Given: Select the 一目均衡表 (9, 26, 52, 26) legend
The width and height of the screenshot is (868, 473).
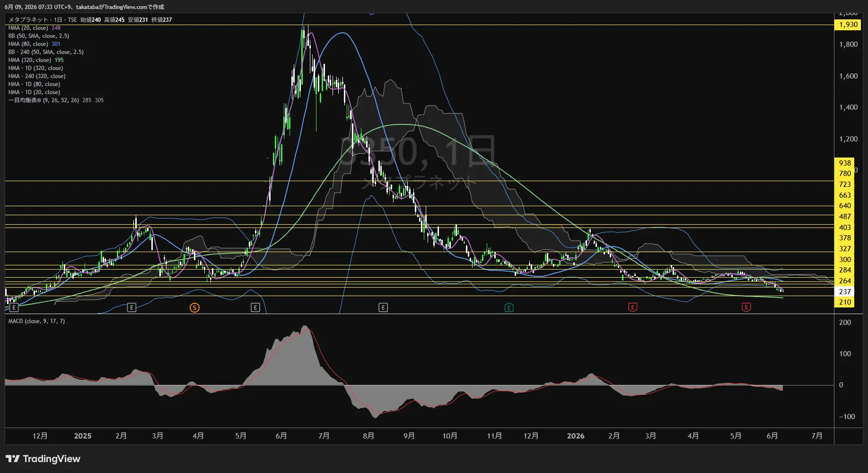Looking at the screenshot, I should [56, 100].
